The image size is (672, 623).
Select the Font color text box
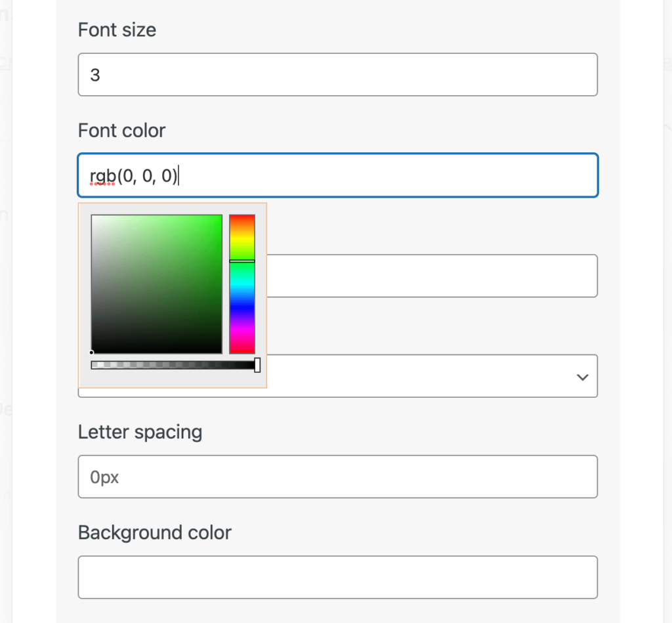(x=337, y=175)
